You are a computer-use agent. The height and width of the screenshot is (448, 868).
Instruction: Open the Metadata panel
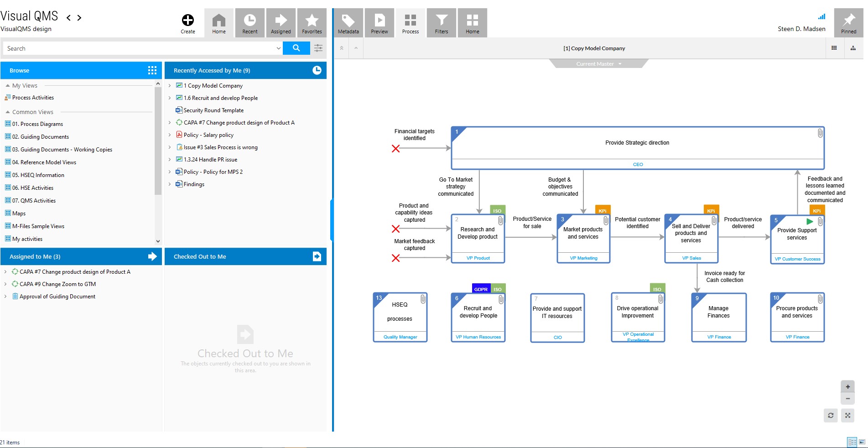click(x=348, y=22)
